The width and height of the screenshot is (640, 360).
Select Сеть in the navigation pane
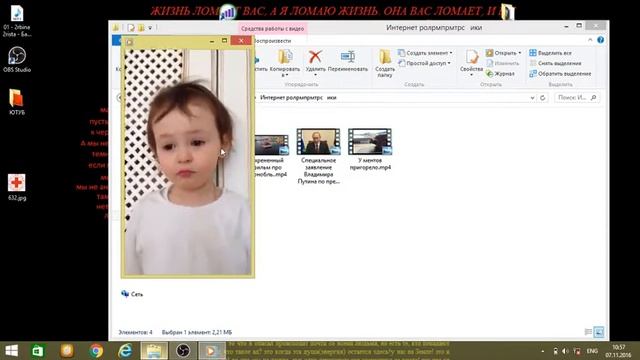point(132,294)
